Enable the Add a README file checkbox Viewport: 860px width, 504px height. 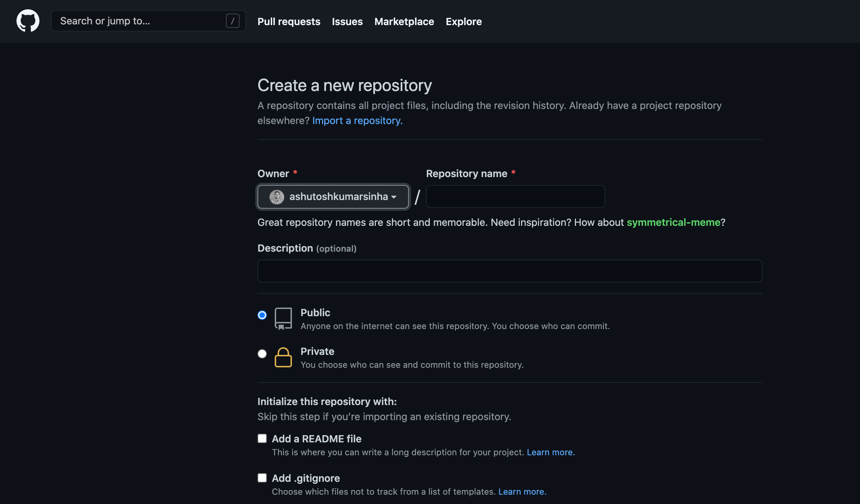[x=262, y=438]
